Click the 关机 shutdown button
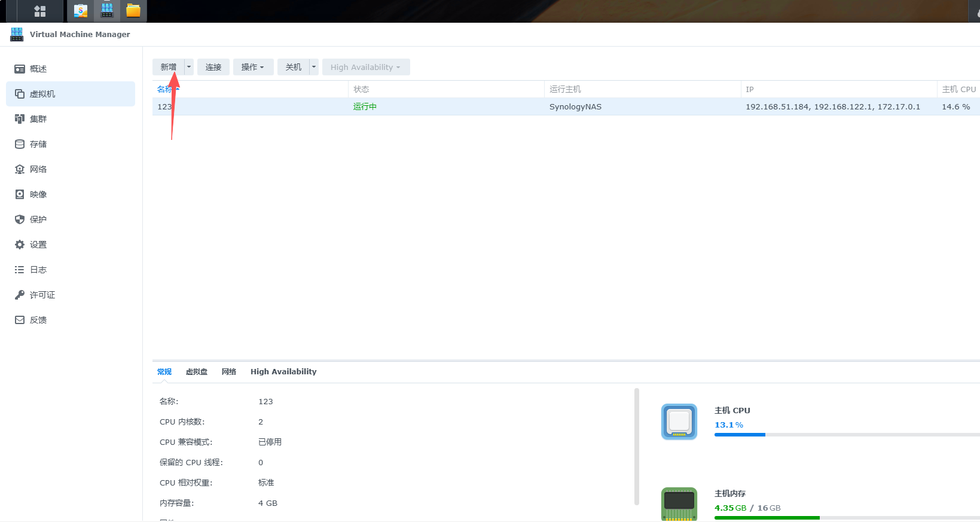Screen dimensions: 980x522 point(293,67)
